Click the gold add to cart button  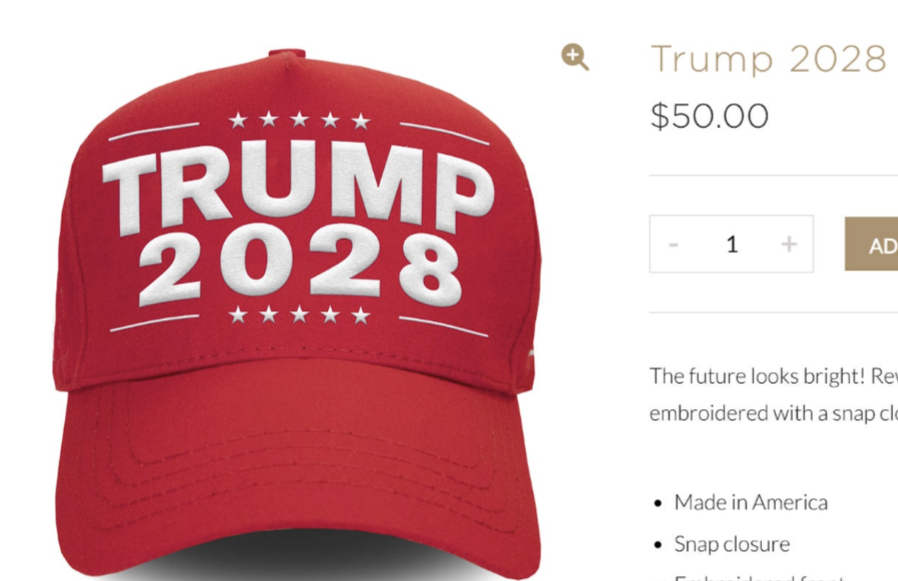871,244
